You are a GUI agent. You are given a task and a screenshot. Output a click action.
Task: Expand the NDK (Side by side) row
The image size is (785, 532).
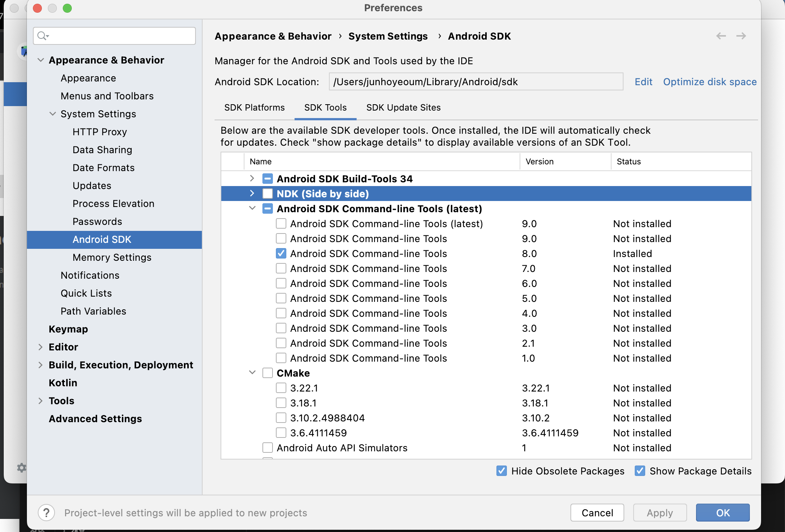point(252,194)
